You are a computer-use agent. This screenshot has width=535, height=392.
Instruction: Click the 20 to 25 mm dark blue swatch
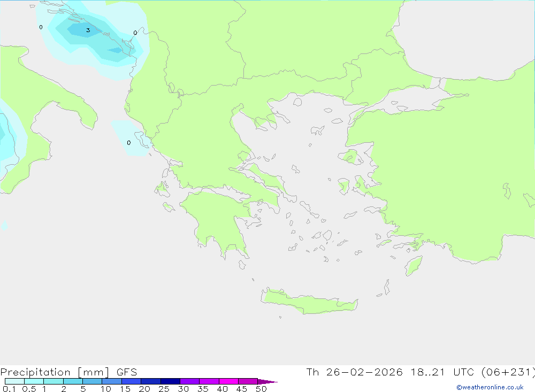(x=151, y=381)
